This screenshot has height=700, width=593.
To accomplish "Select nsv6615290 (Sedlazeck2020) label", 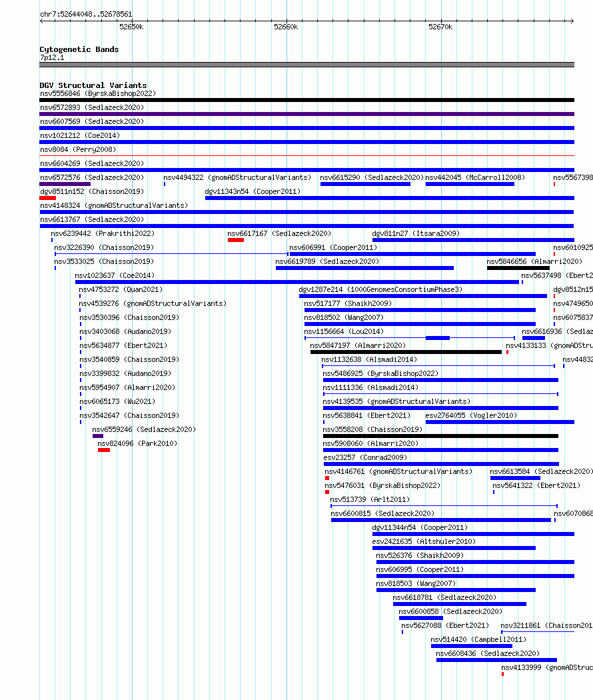I will (x=372, y=177).
